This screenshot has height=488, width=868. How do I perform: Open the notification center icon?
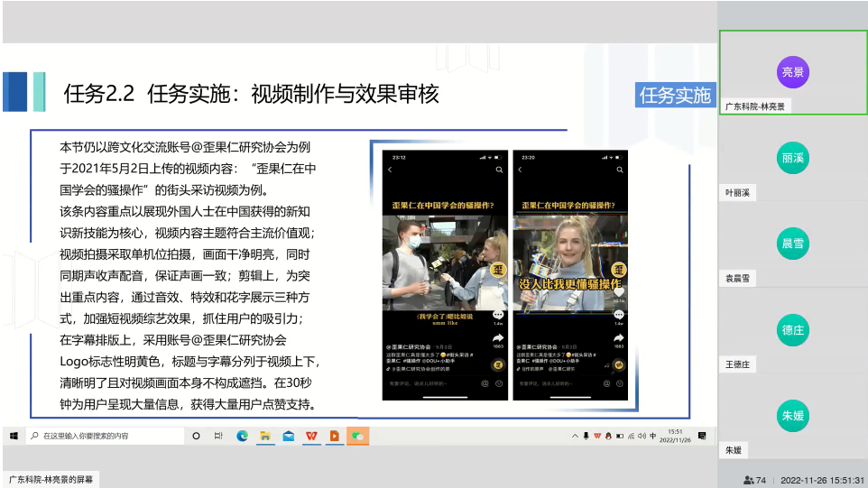[x=702, y=436]
